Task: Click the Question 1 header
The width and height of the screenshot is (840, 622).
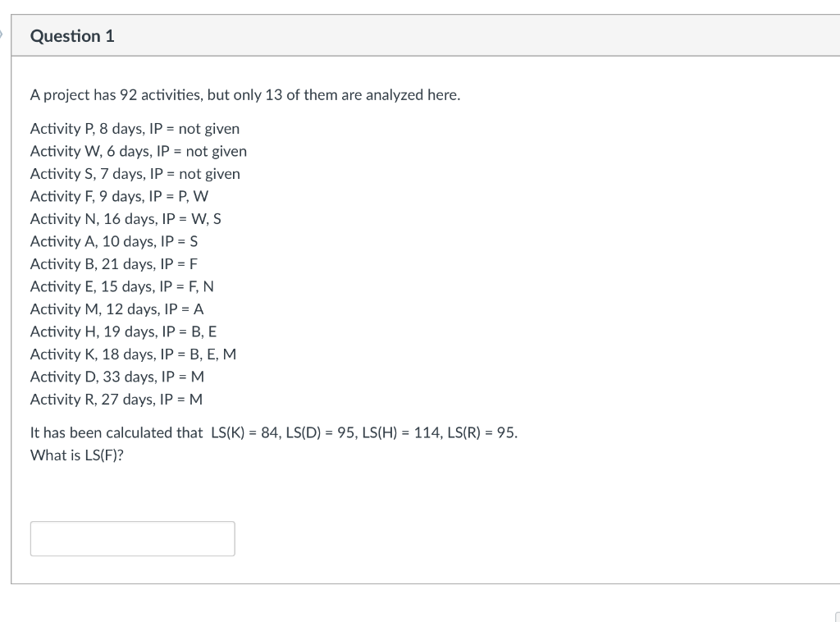Action: click(x=72, y=36)
